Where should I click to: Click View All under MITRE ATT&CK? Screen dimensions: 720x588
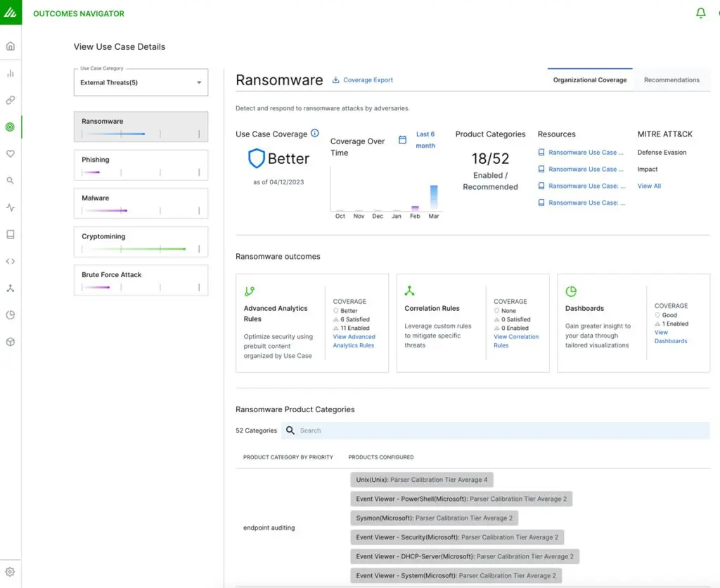pos(648,186)
